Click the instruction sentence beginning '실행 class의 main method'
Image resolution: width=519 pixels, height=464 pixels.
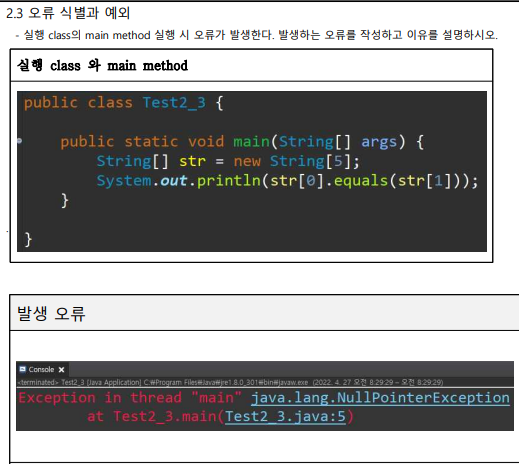coord(261,35)
